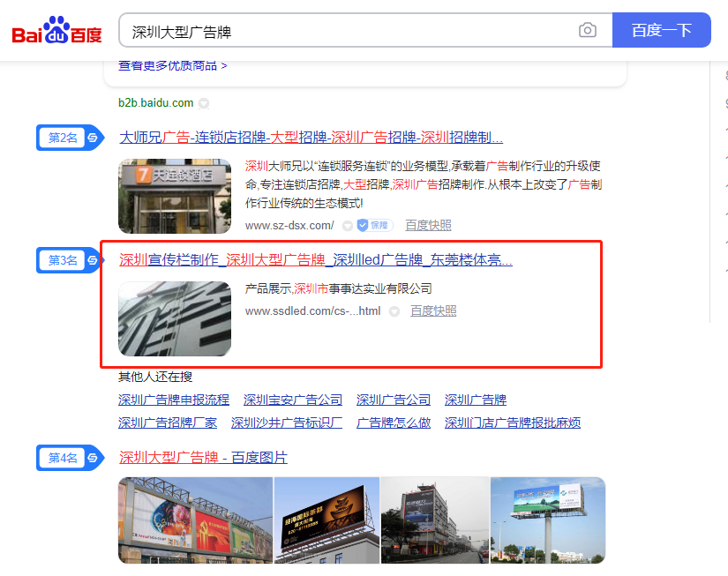
Task: Open 百度快照 for sz-dsx.com result
Action: coord(428,226)
